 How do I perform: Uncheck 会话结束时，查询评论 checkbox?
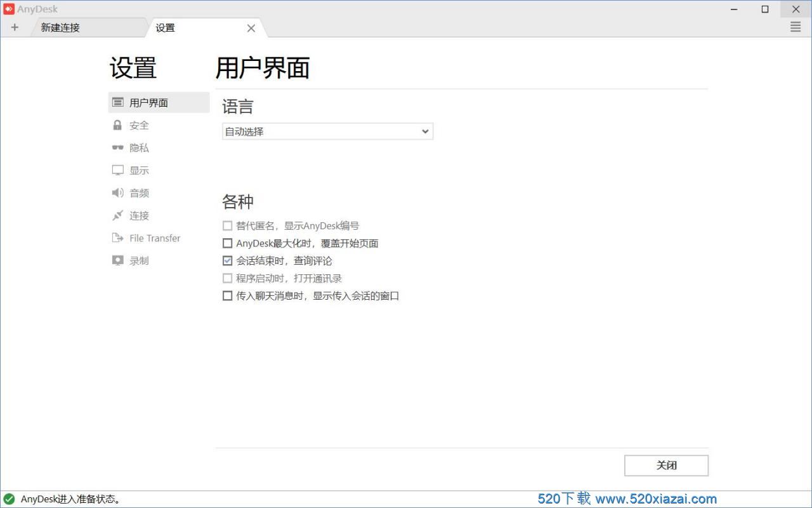(227, 260)
